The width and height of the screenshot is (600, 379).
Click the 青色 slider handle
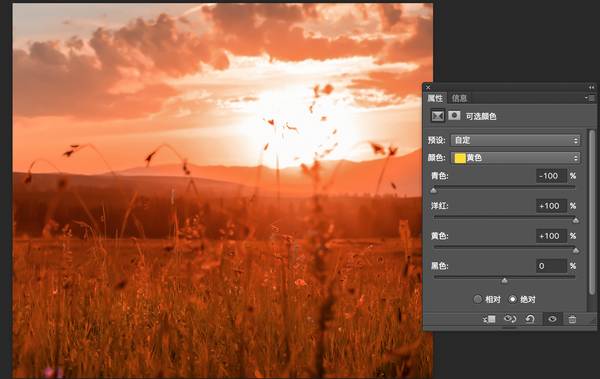[x=434, y=190]
